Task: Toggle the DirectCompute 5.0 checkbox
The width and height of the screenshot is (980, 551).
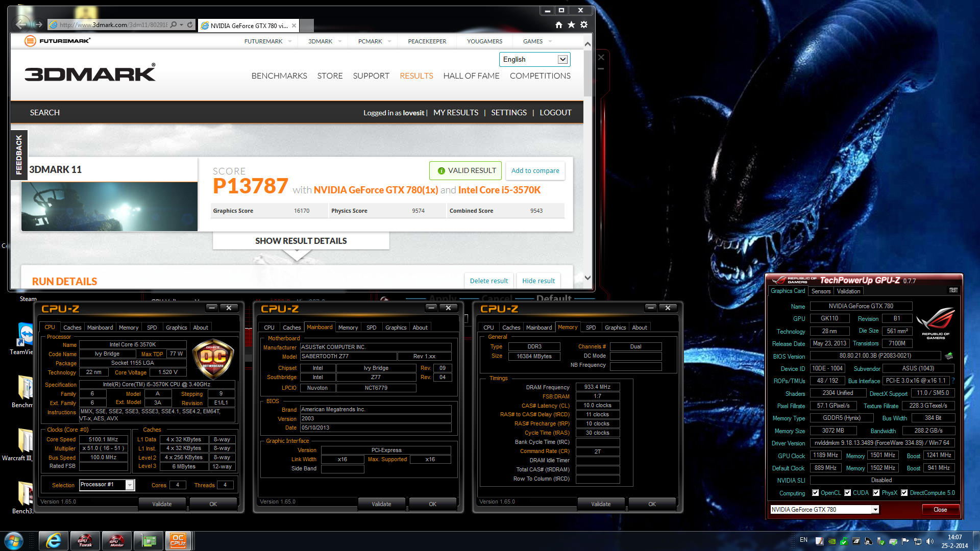Action: [904, 493]
